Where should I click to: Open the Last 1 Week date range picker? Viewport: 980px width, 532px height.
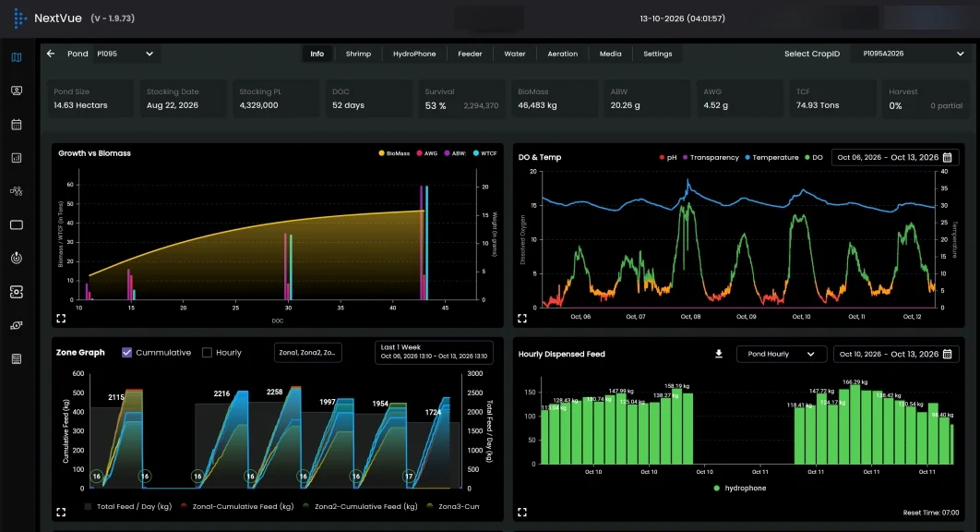pyautogui.click(x=434, y=352)
